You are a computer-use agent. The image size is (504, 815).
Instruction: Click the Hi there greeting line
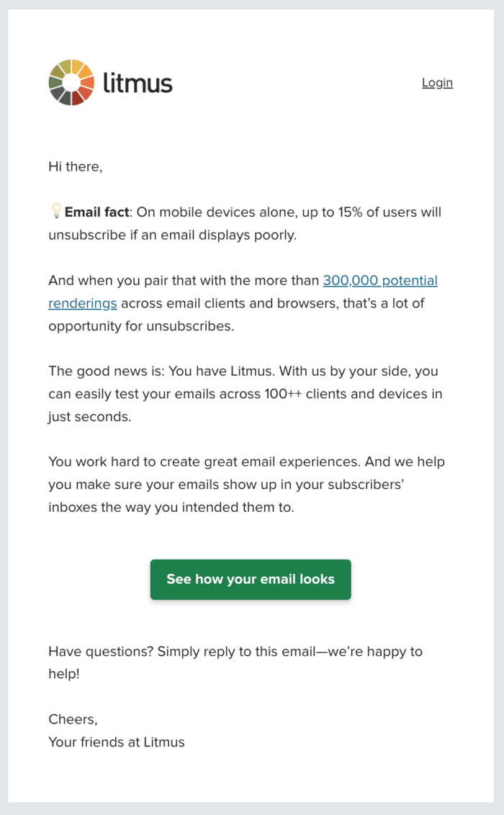pyautogui.click(x=75, y=166)
